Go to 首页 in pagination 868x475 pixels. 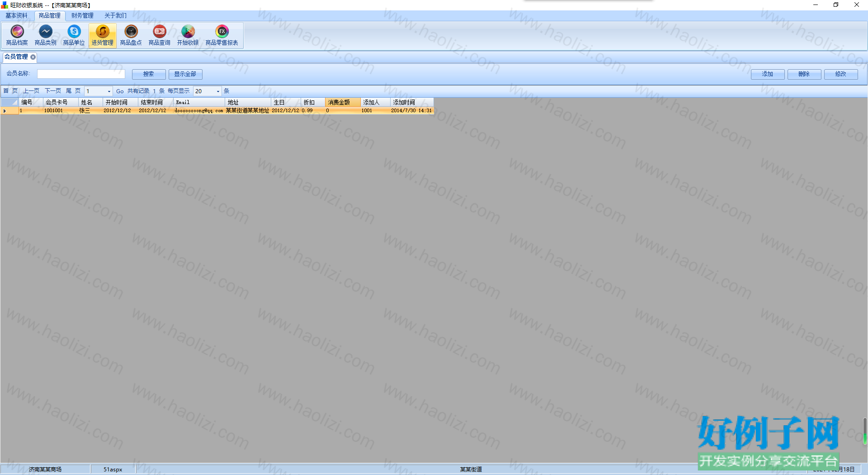(10, 91)
